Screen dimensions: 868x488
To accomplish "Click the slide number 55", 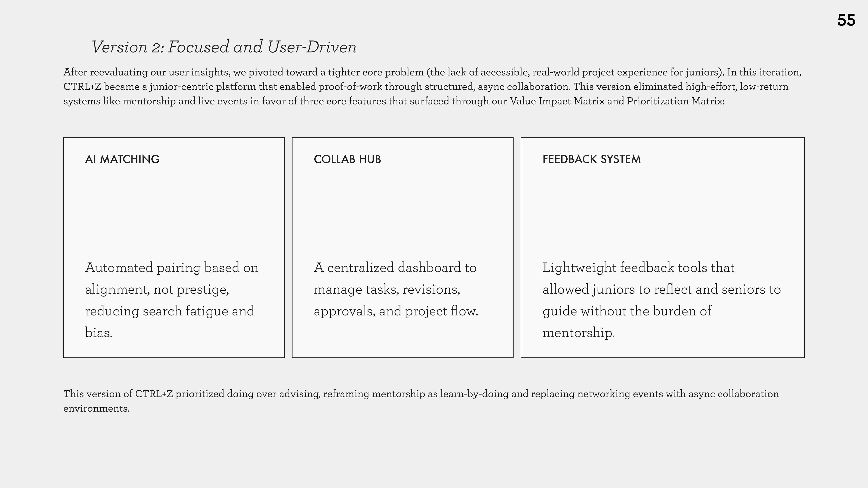I will [846, 20].
